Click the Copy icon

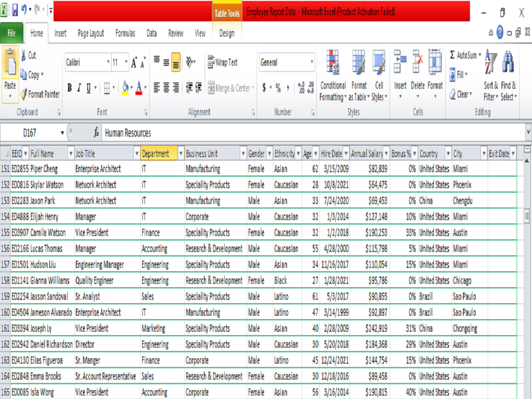pyautogui.click(x=23, y=74)
